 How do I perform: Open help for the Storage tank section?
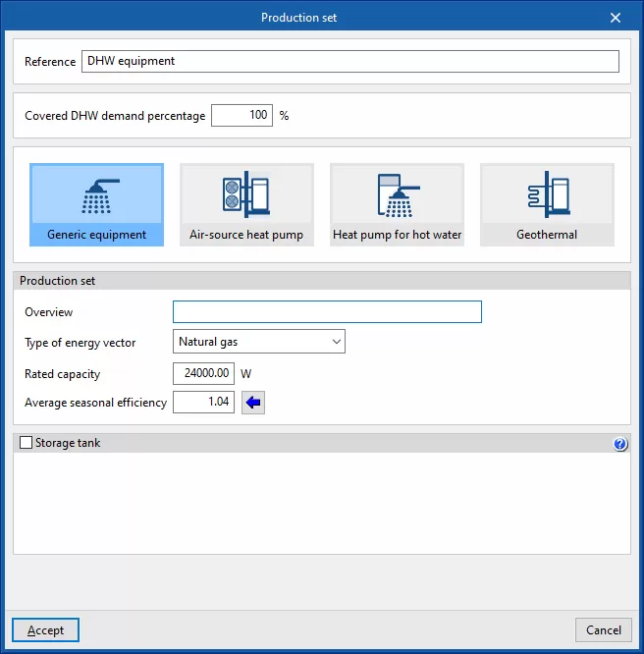click(619, 444)
